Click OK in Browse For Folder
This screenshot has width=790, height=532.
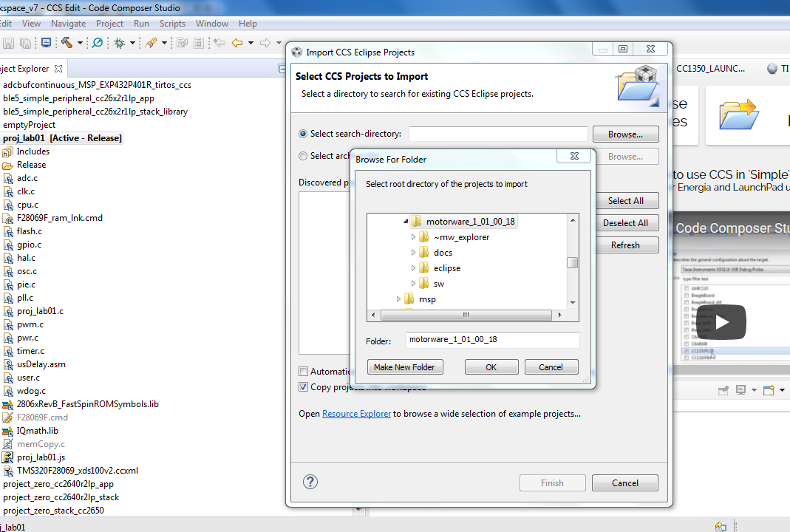tap(491, 367)
